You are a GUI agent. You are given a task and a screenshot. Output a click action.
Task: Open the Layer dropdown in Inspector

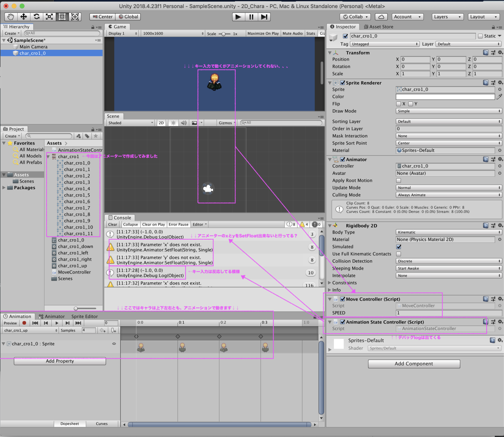coord(469,44)
